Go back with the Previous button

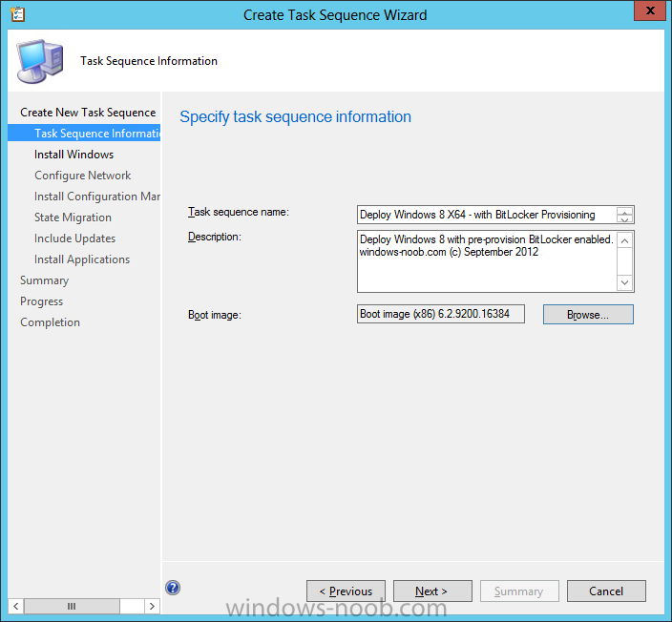[346, 591]
